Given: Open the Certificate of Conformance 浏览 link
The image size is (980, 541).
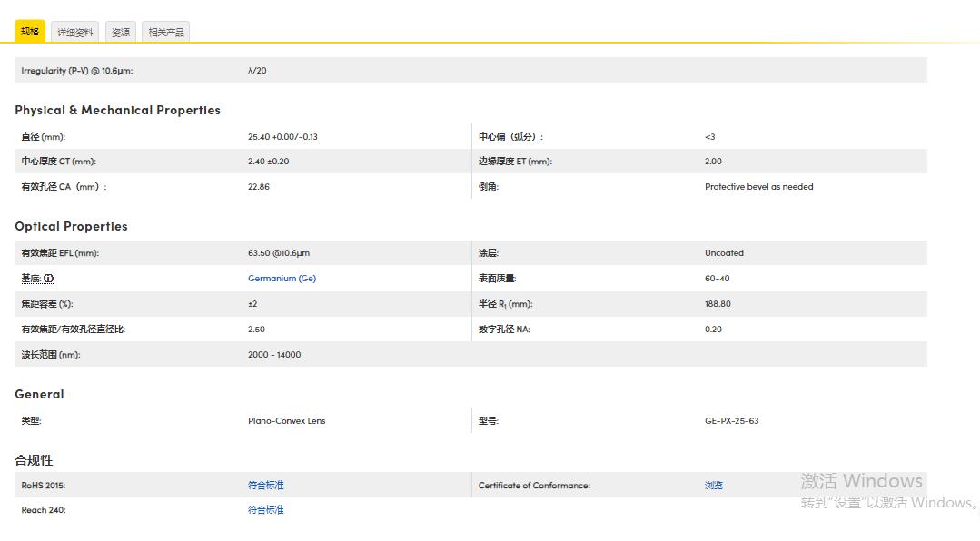Looking at the screenshot, I should 713,485.
